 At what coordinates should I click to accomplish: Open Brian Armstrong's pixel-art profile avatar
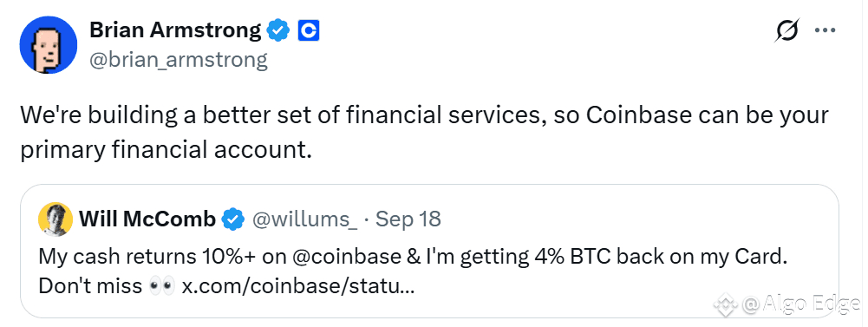[48, 44]
